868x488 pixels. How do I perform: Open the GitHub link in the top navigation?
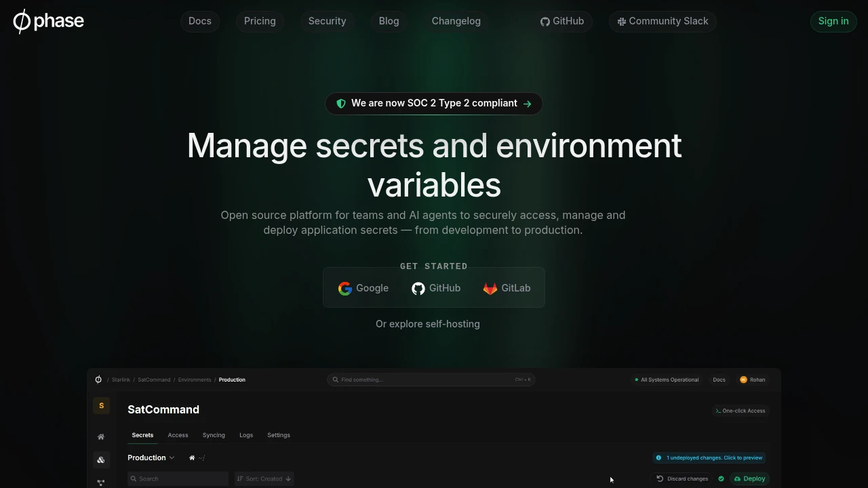click(562, 21)
